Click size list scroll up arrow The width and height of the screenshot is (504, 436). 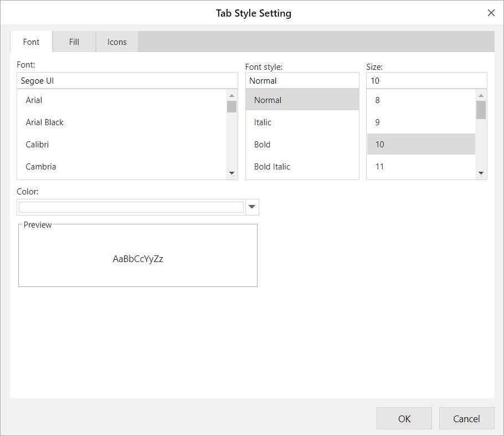481,95
